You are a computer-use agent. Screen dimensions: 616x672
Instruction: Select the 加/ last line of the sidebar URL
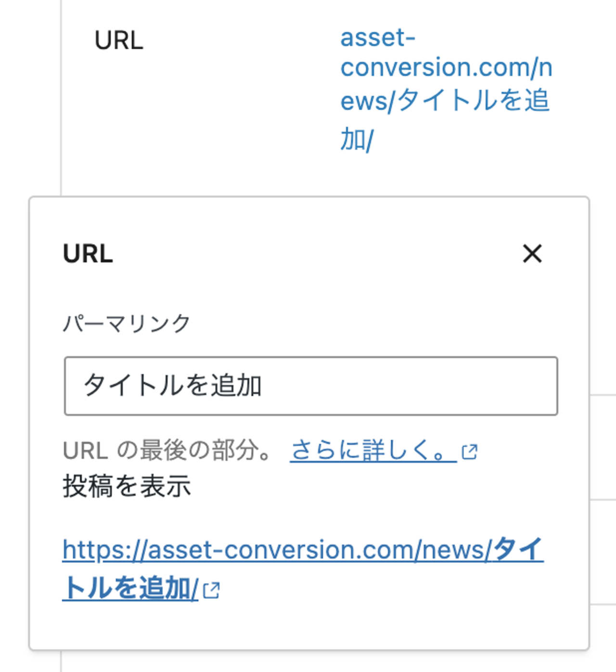[x=357, y=140]
